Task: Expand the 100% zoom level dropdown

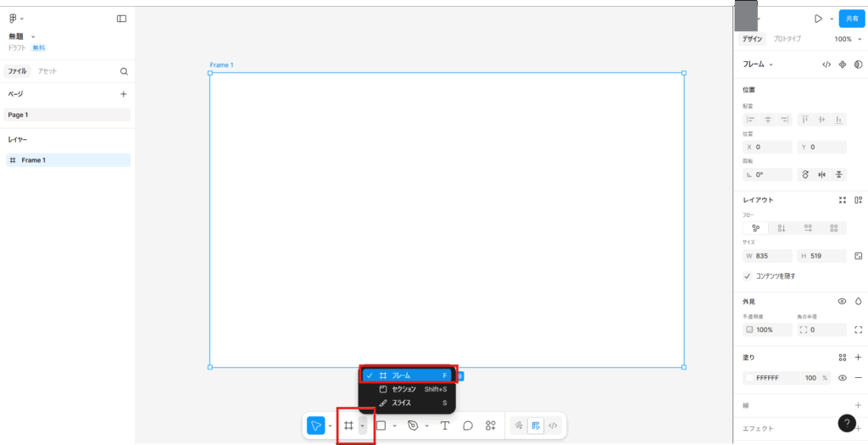Action: point(846,39)
